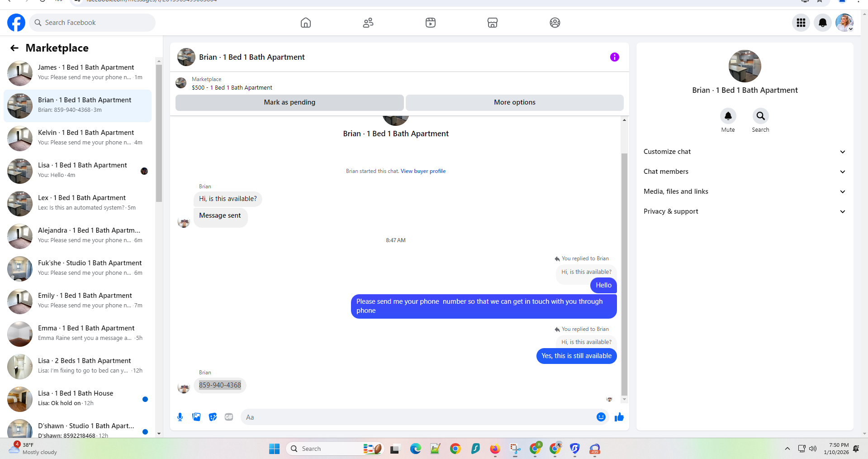868x459 pixels.
Task: Go to Home feed icon
Action: 306,23
